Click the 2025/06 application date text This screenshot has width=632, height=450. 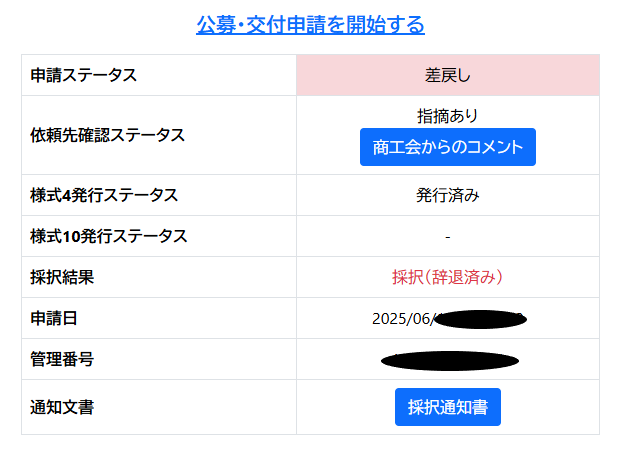point(402,318)
